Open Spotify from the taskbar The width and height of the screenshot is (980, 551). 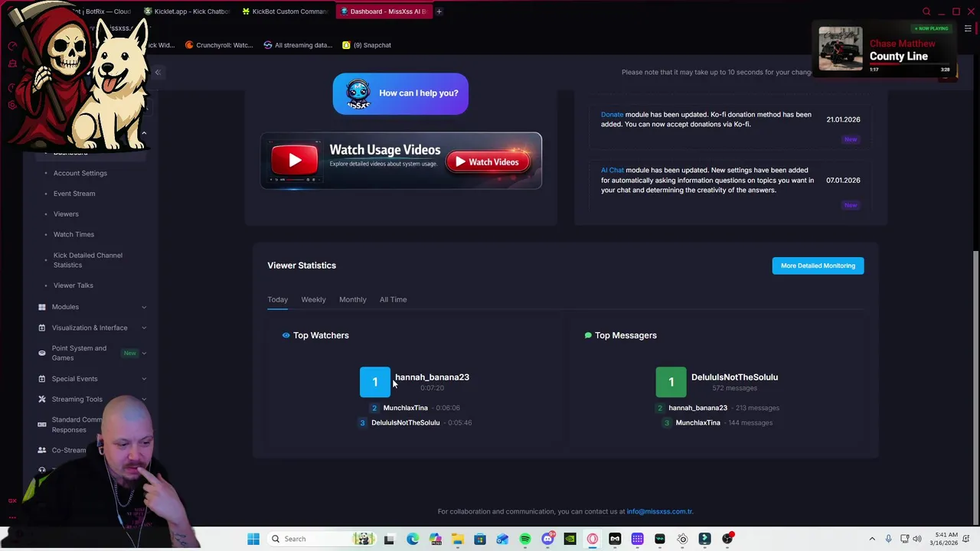(x=525, y=539)
